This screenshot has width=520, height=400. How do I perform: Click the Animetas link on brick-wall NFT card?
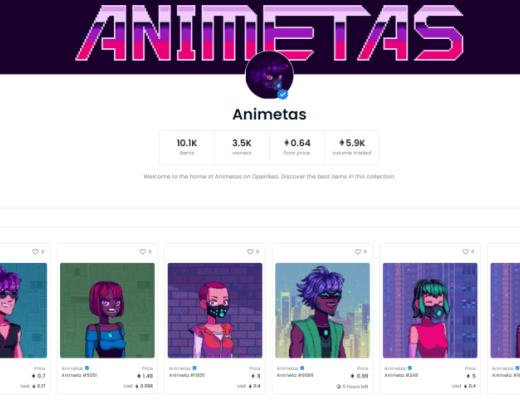pyautogui.click(x=180, y=368)
